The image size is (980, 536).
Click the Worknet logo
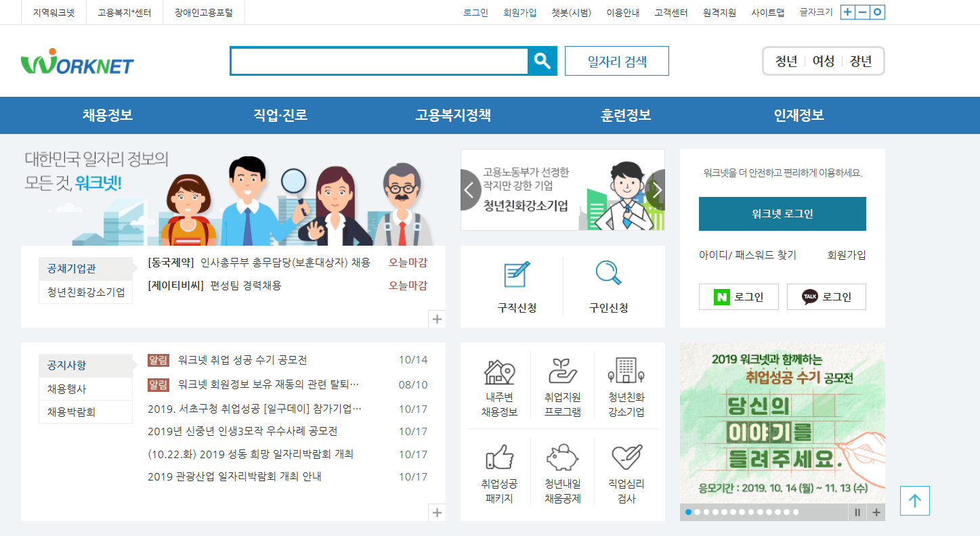[x=77, y=61]
